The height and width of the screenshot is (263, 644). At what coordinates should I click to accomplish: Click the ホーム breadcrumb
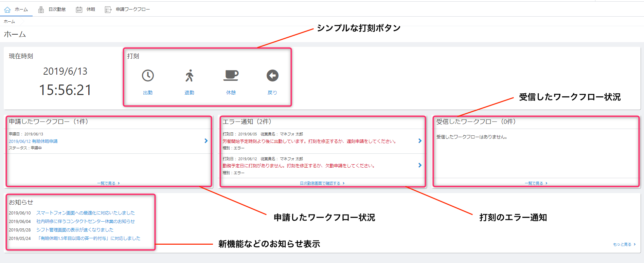click(x=9, y=21)
